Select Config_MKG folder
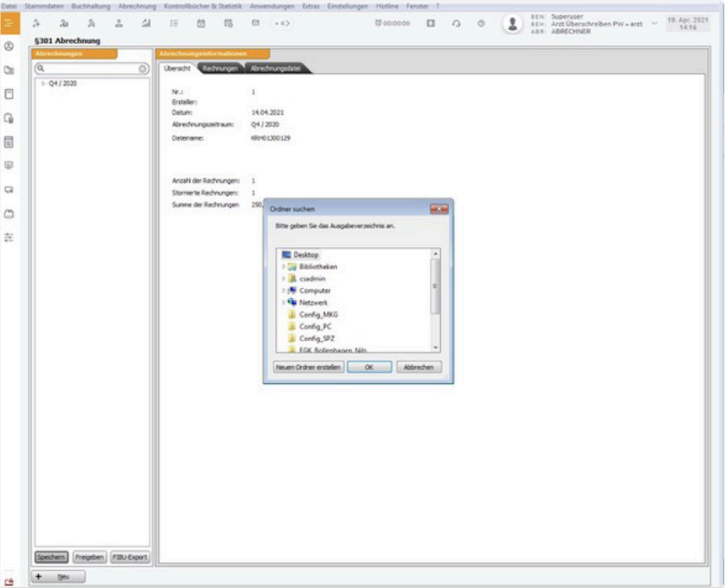The height and width of the screenshot is (588, 725). click(319, 315)
